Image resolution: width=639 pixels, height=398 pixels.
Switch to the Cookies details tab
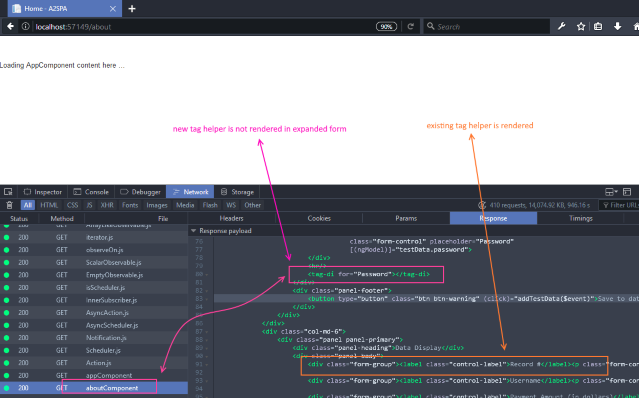pos(319,218)
